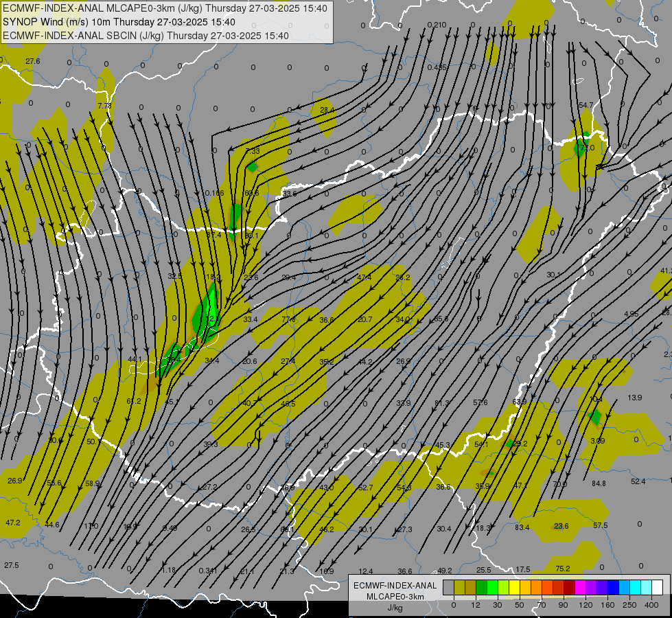Screen dimensions: 672x618
Task: Click legend scale label 120
Action: point(586,605)
